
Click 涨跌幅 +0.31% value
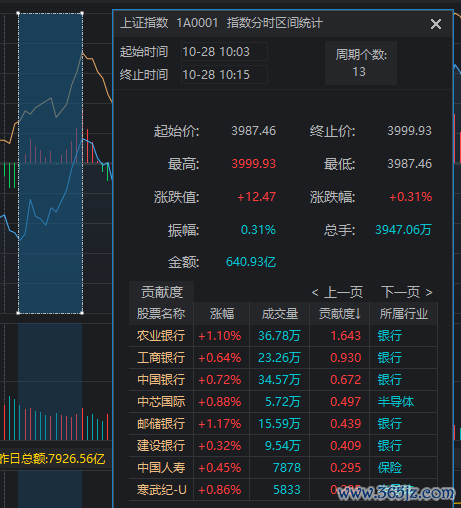[x=410, y=197]
